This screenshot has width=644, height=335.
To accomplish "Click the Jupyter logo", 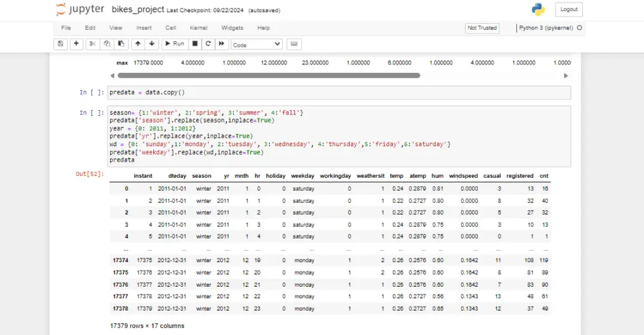I will [x=80, y=10].
